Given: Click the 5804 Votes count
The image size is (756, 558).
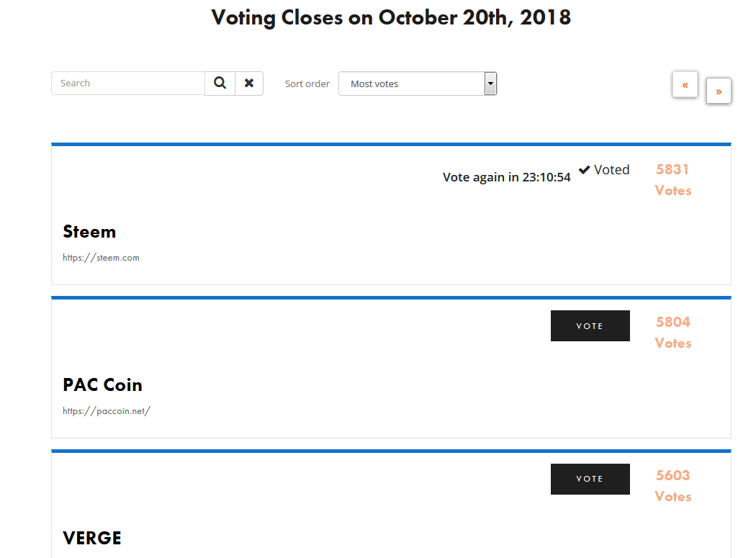Looking at the screenshot, I should tap(672, 333).
